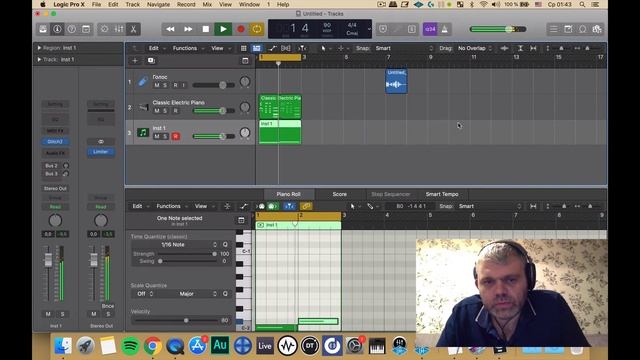The height and width of the screenshot is (360, 640).
Task: Switch to the Piano Roll tab
Action: point(288,194)
